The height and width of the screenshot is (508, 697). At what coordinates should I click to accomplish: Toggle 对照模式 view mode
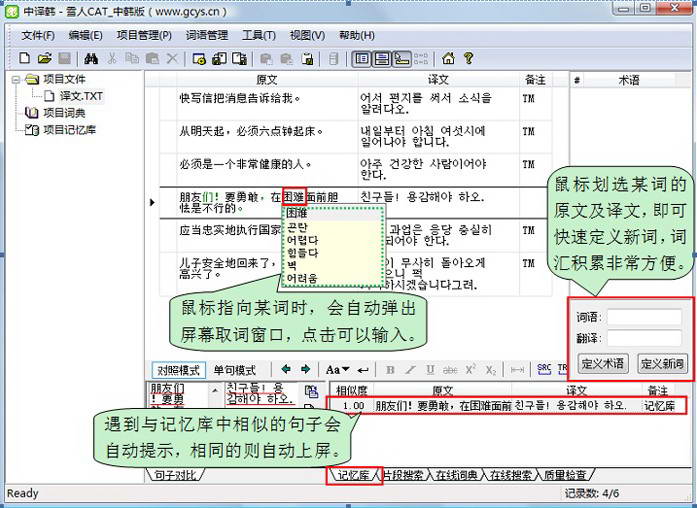pos(178,370)
